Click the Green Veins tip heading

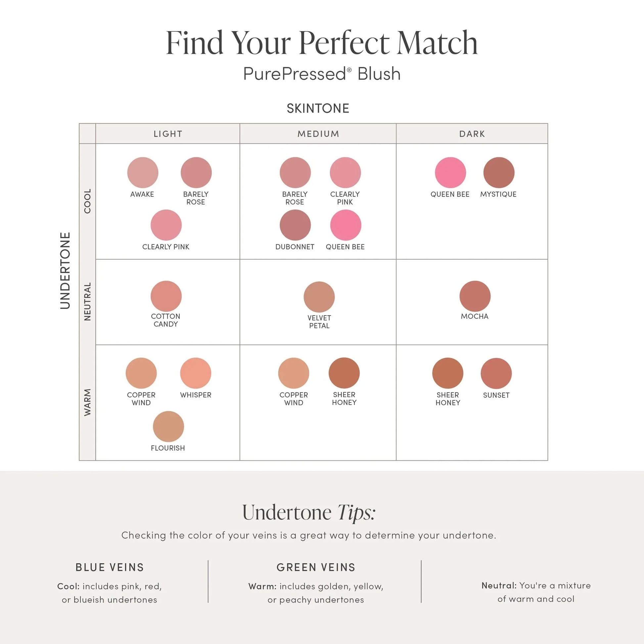point(316,567)
